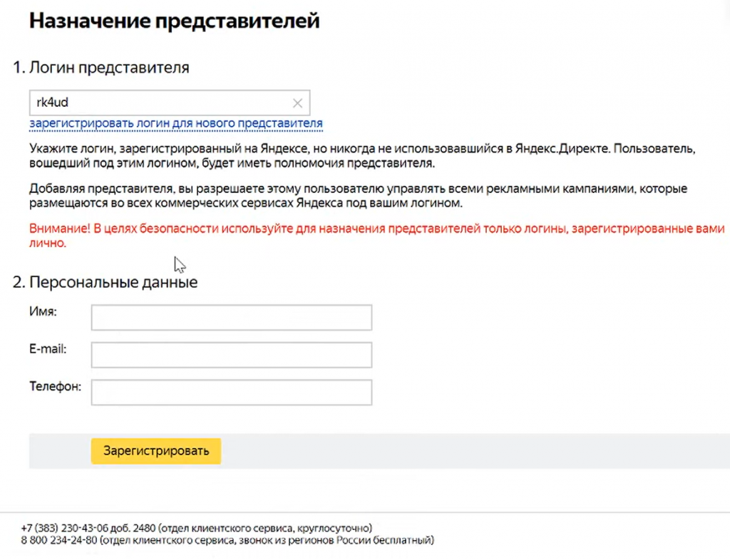
Task: Click the red Внимание! security warning text
Action: (x=377, y=235)
